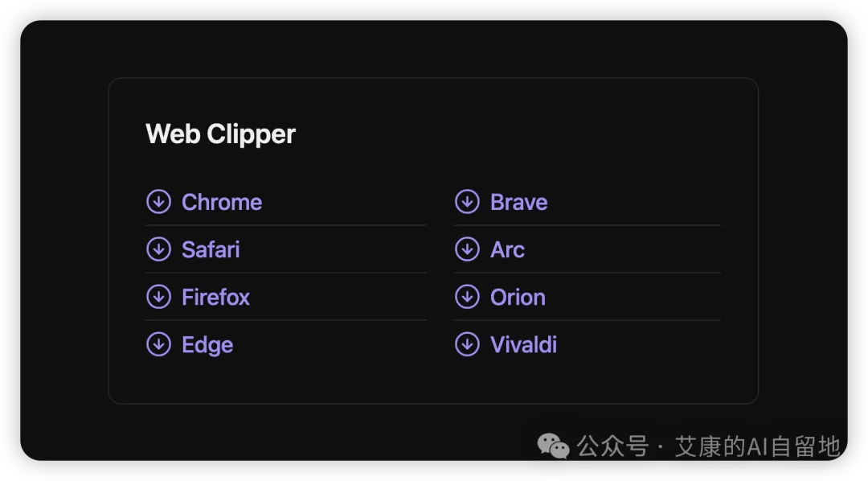Click the WeChat logo in the watermark
868x481 pixels.
(553, 446)
